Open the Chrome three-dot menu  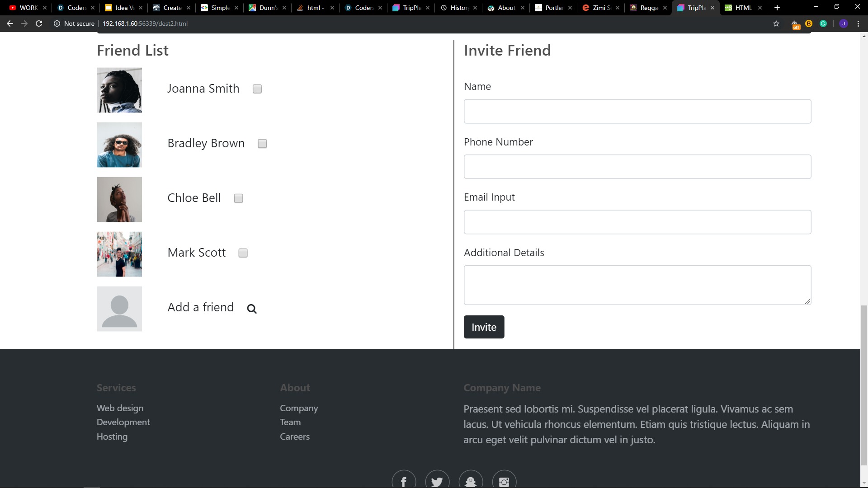click(x=858, y=23)
